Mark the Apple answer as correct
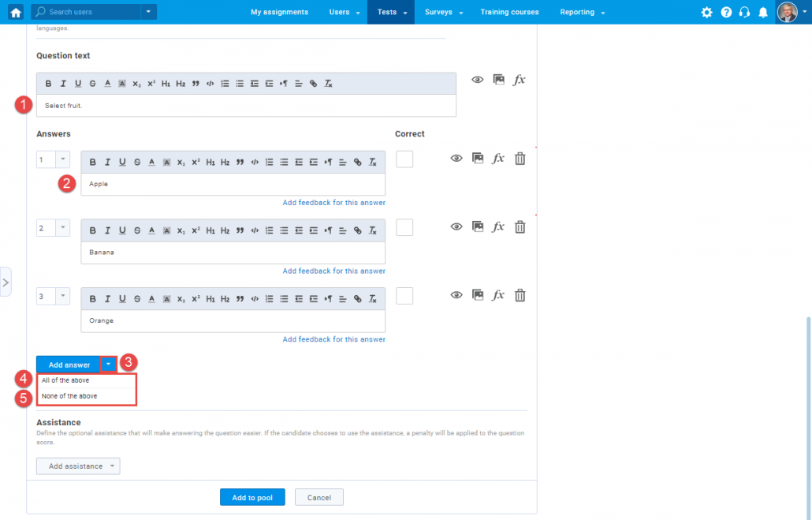The image size is (812, 520). pyautogui.click(x=404, y=159)
